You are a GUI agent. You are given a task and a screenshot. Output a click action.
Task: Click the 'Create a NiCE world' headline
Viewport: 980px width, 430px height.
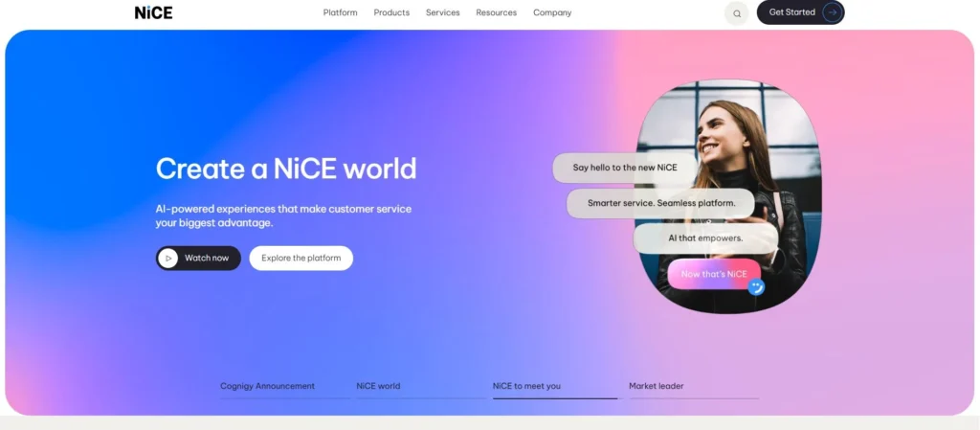pos(285,169)
